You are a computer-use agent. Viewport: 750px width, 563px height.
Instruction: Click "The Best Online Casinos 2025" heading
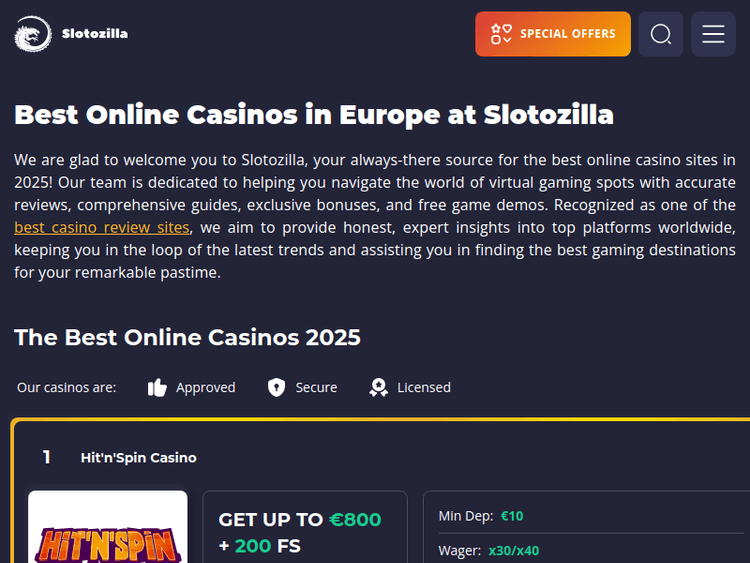pos(187,337)
